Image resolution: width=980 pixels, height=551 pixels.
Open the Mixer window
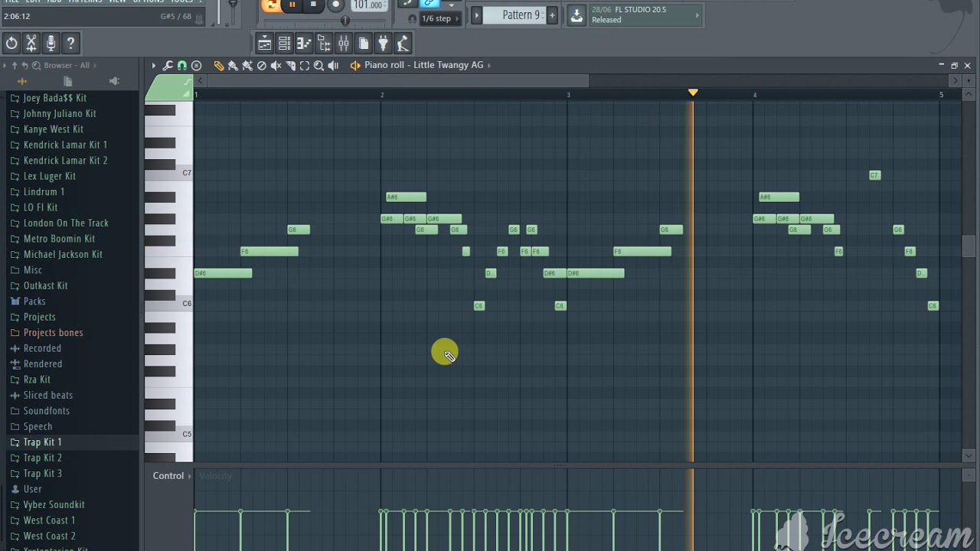point(344,44)
